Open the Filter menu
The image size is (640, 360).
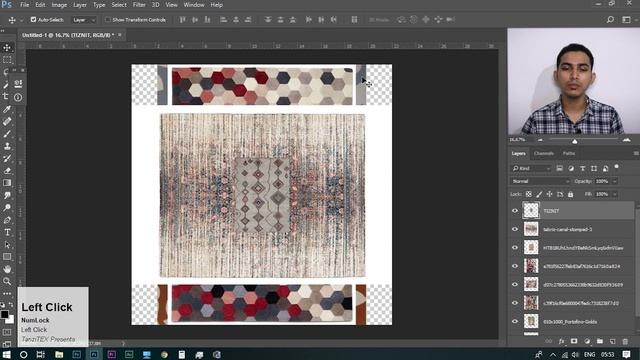(139, 5)
